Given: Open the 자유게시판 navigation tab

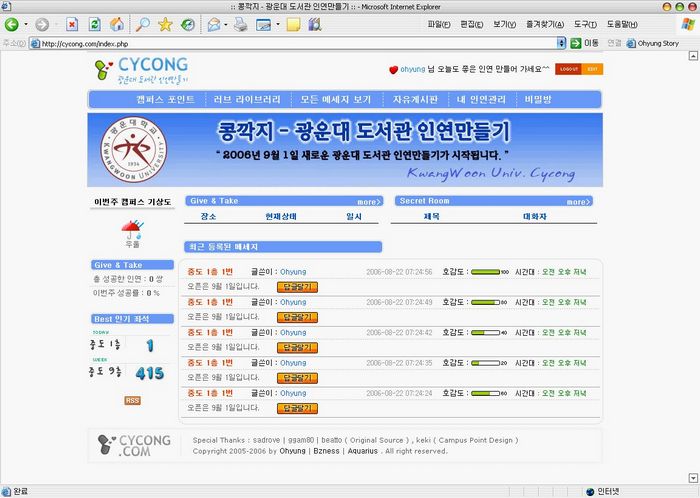Looking at the screenshot, I should (415, 100).
